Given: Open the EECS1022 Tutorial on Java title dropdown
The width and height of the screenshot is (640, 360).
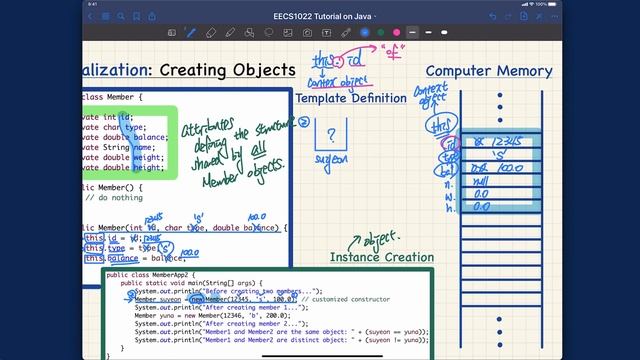Looking at the screenshot, I should coord(324,16).
